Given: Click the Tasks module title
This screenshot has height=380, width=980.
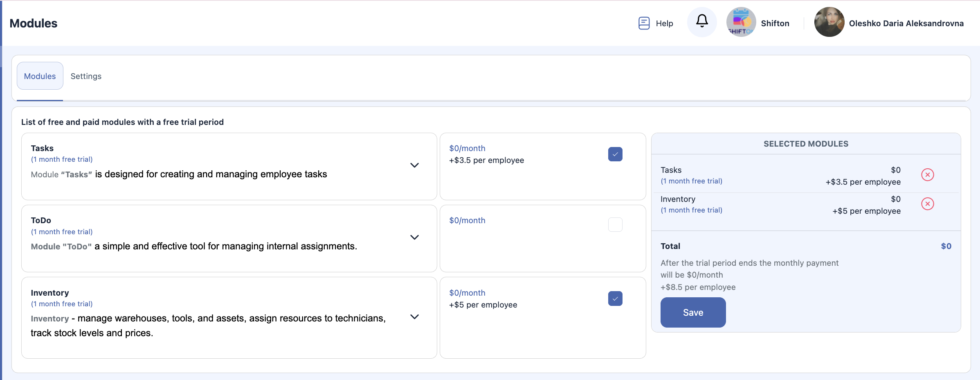Looking at the screenshot, I should point(42,148).
